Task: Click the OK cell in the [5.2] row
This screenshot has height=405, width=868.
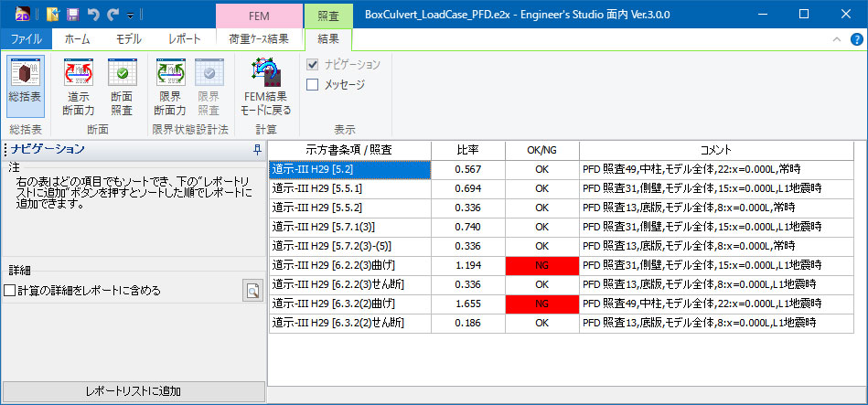Action: pyautogui.click(x=542, y=170)
